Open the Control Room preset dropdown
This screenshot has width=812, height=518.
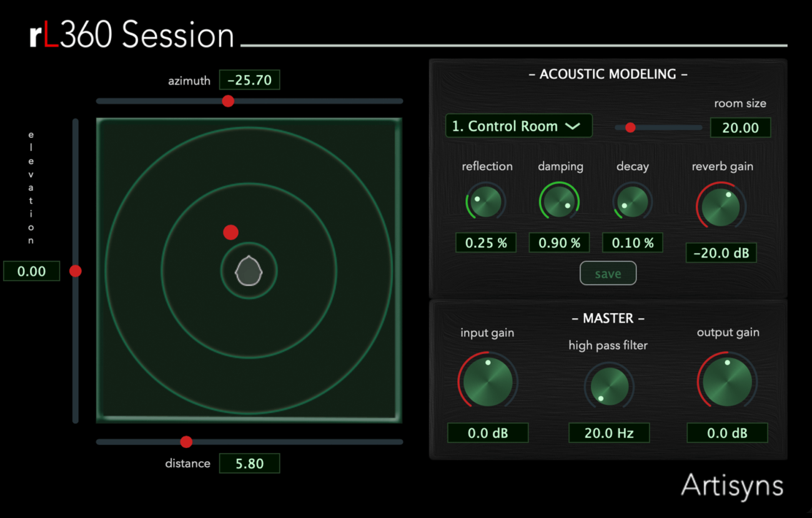click(x=518, y=126)
